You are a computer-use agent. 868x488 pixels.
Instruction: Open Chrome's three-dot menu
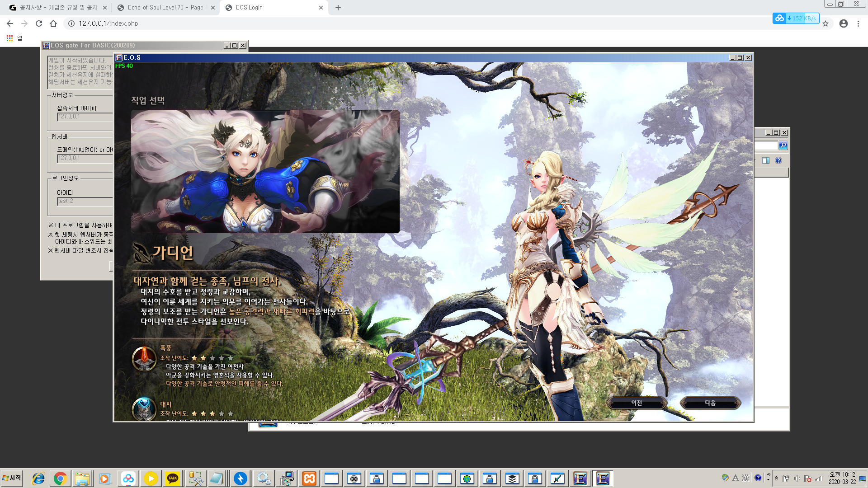point(858,23)
